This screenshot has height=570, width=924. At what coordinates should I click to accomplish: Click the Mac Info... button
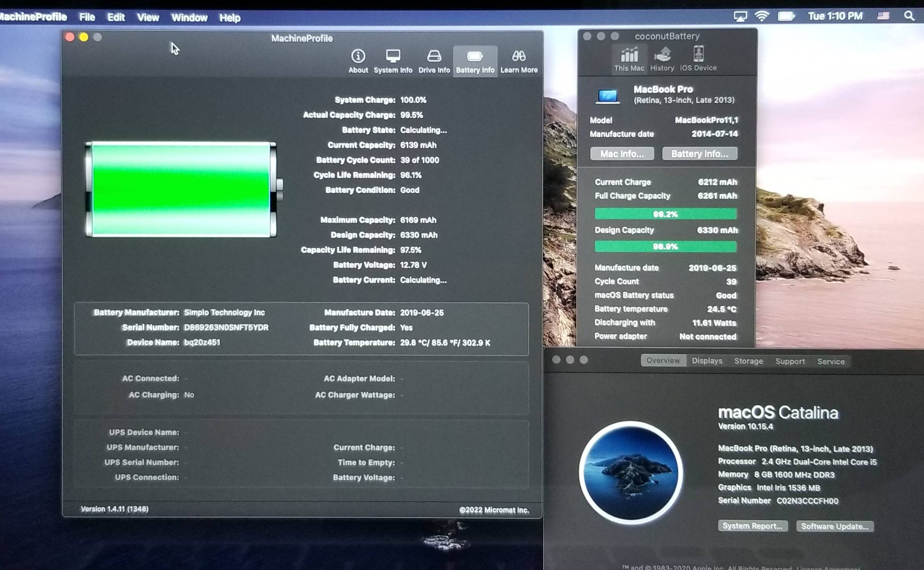[622, 154]
